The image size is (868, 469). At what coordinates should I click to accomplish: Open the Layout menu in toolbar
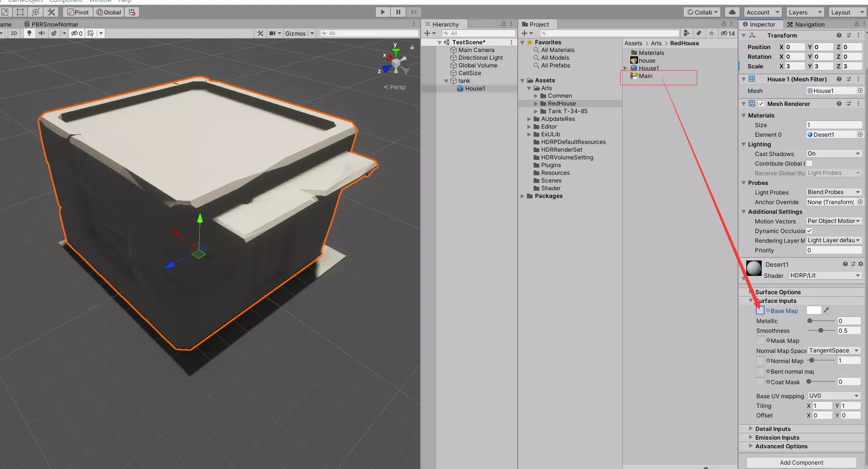(x=845, y=12)
